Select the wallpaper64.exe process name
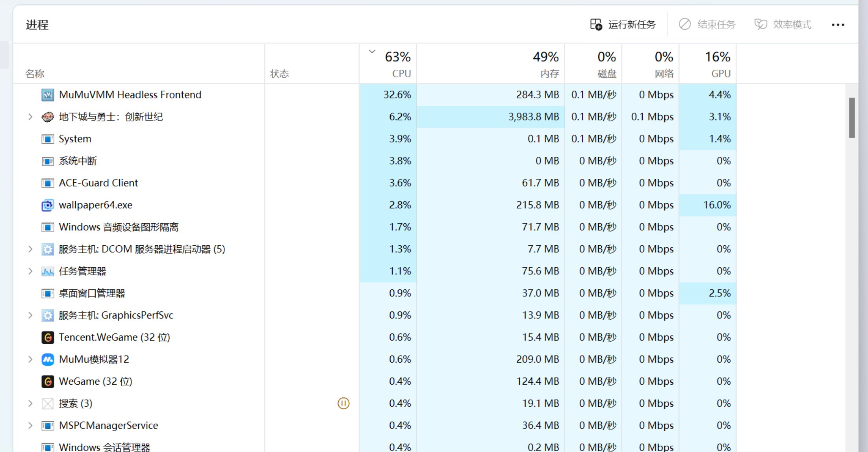The image size is (868, 452). (96, 205)
